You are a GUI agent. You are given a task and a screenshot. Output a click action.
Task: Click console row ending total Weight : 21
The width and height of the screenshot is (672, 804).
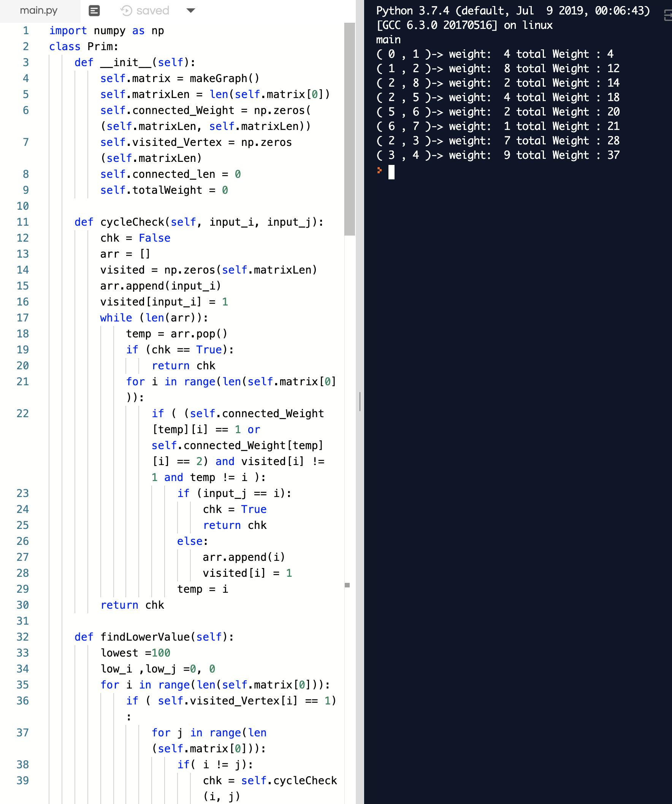[498, 127]
